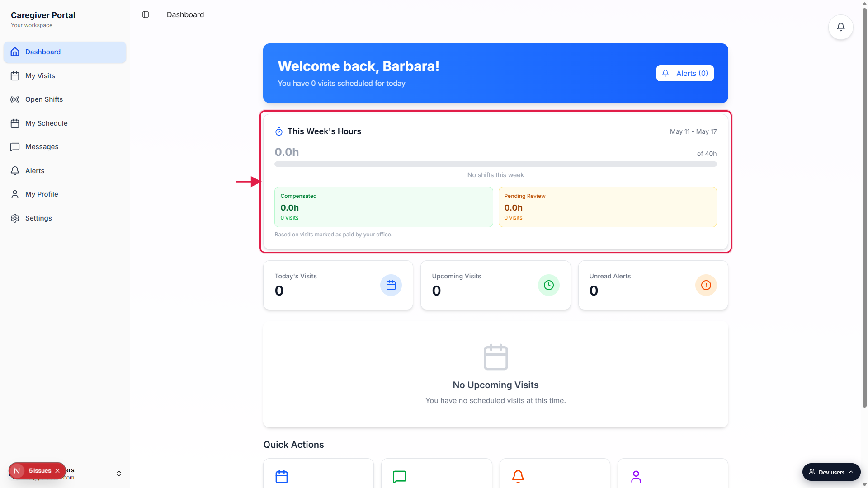Click the Settings gear icon
Image resolution: width=868 pixels, height=488 pixels.
point(15,218)
